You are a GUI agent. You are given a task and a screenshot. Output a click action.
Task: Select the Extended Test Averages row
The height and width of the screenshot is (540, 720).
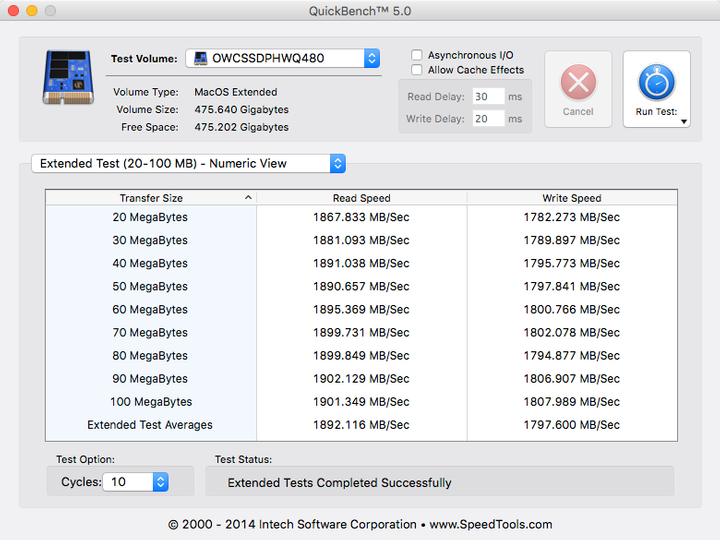tap(150, 425)
